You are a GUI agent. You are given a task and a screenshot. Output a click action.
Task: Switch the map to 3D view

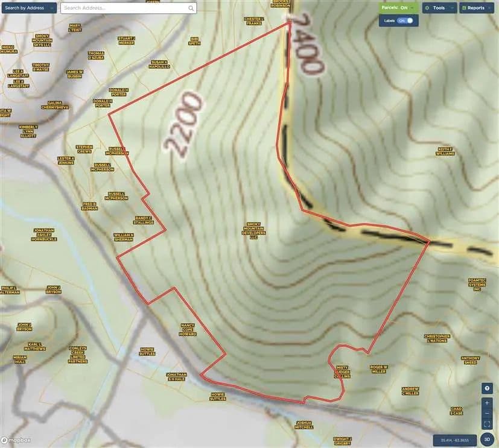pyautogui.click(x=487, y=440)
